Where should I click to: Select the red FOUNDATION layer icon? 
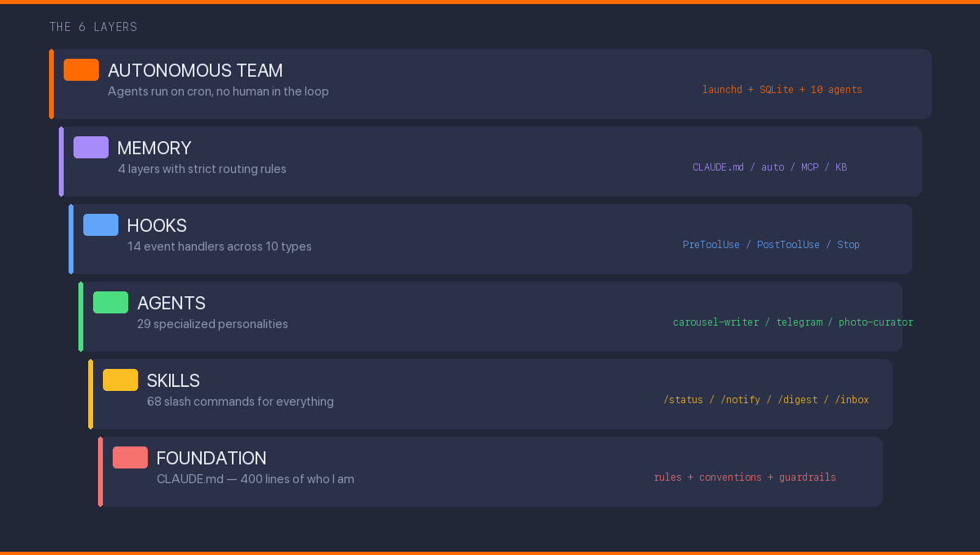[x=130, y=457]
